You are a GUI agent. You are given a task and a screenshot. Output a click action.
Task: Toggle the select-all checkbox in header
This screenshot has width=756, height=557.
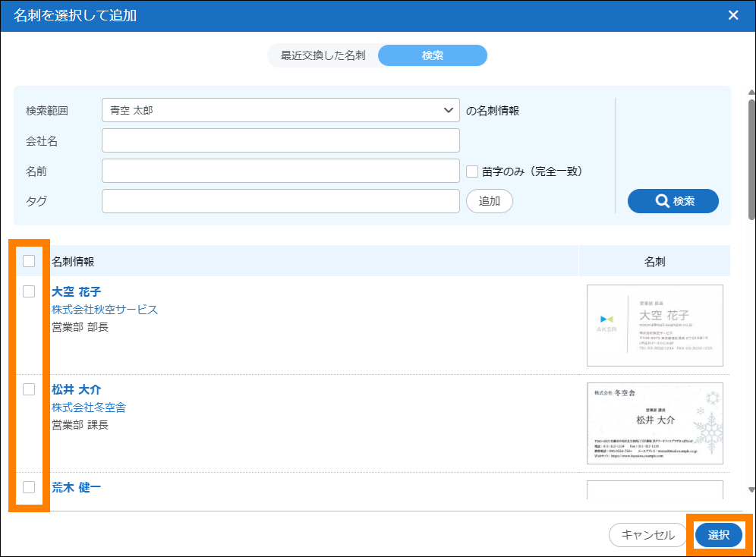(29, 261)
